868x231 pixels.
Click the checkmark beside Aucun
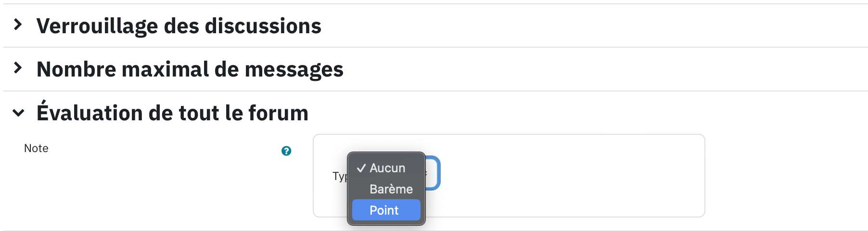click(361, 168)
